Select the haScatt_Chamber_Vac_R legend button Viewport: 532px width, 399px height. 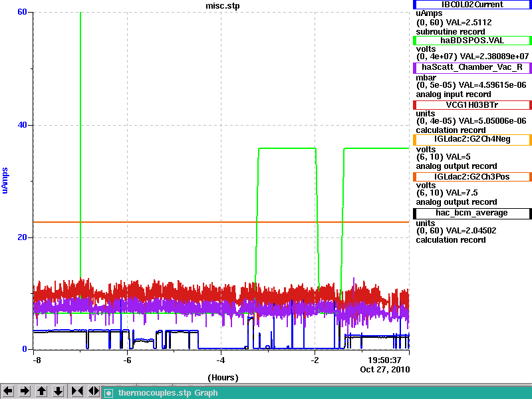pos(472,68)
